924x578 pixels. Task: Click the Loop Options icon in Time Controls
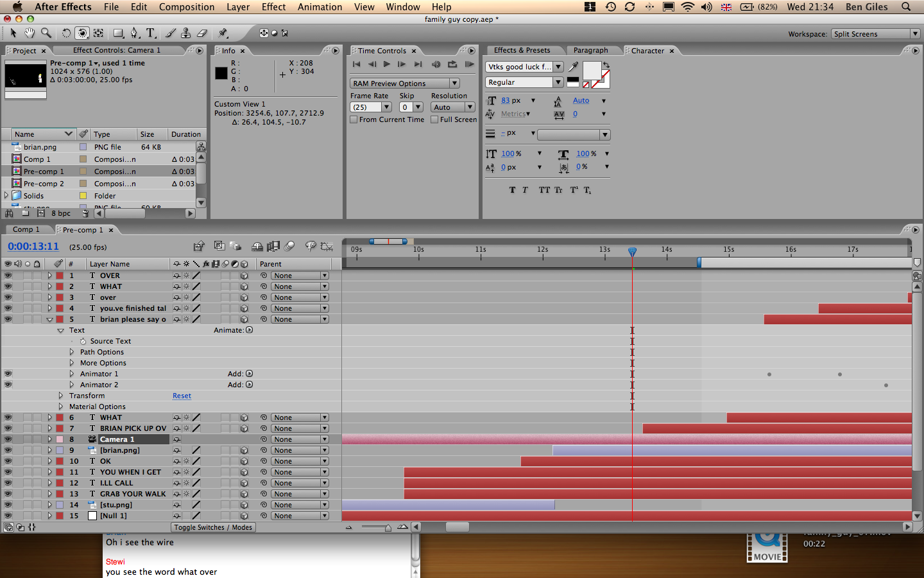[x=452, y=64]
